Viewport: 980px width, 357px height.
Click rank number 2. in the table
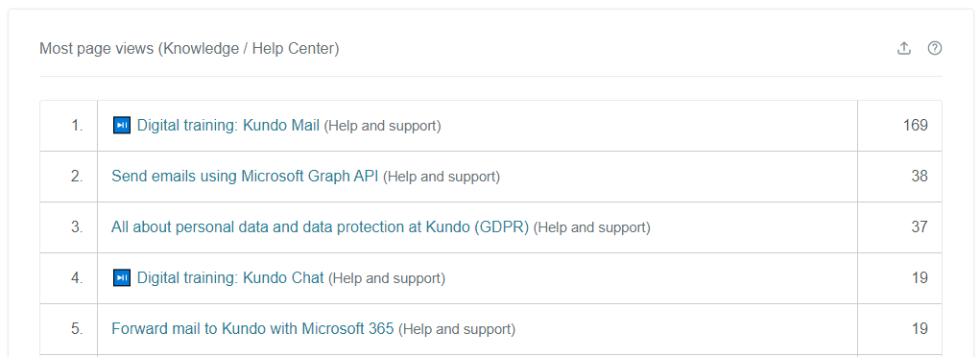pyautogui.click(x=77, y=177)
